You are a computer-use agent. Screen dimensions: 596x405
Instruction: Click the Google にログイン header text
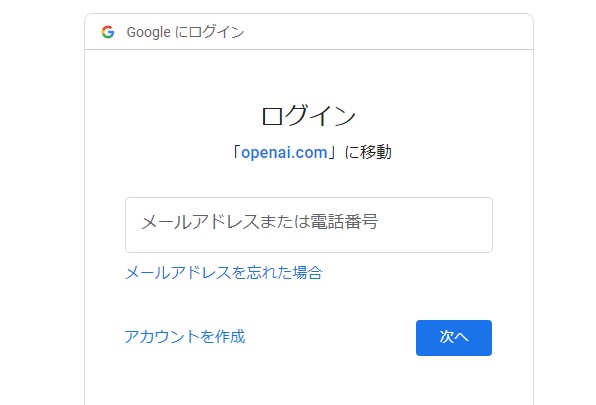pyautogui.click(x=185, y=32)
